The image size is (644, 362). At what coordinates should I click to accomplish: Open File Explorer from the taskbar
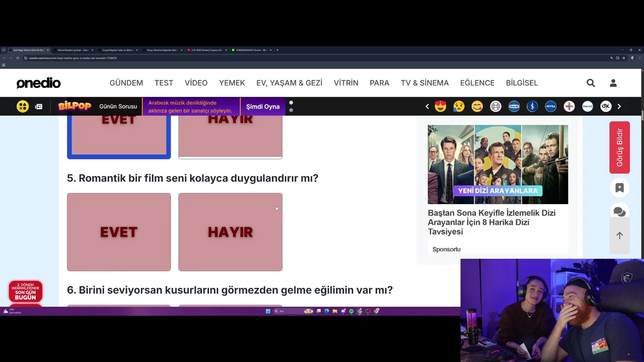[335, 311]
